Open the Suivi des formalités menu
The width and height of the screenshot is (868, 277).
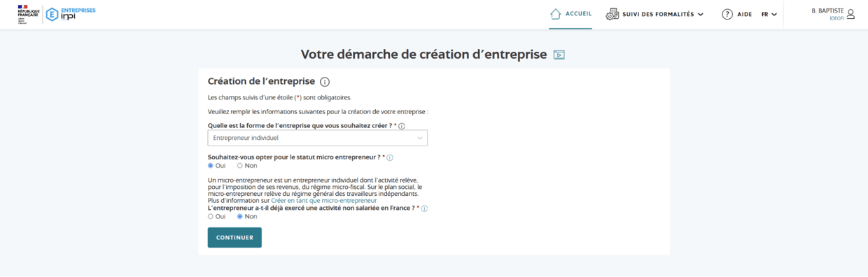point(654,14)
